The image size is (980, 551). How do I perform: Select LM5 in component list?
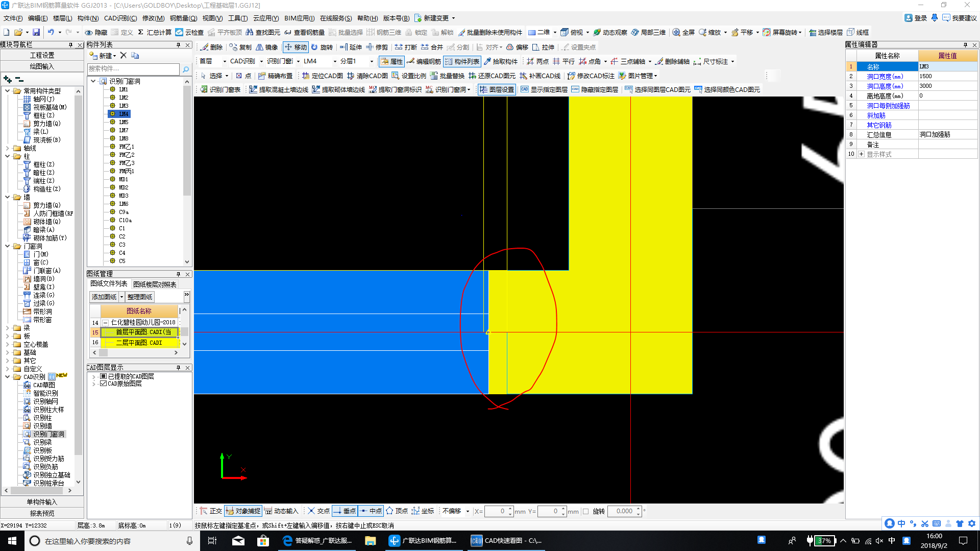click(x=124, y=122)
